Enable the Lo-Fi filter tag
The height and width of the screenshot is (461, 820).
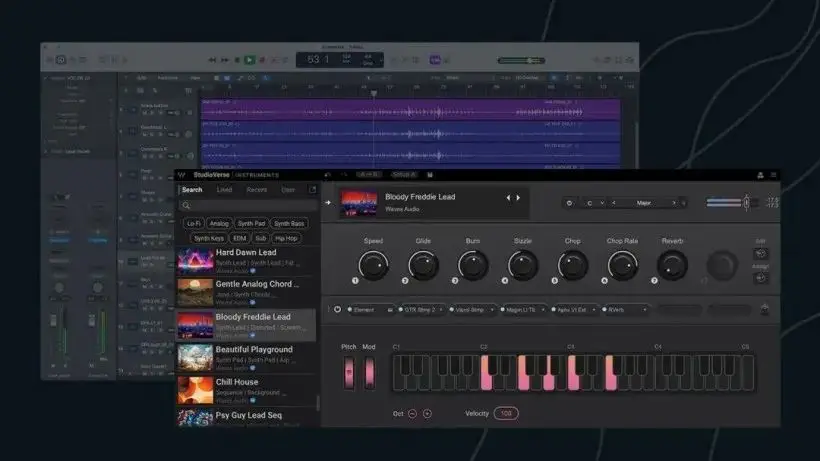point(193,224)
